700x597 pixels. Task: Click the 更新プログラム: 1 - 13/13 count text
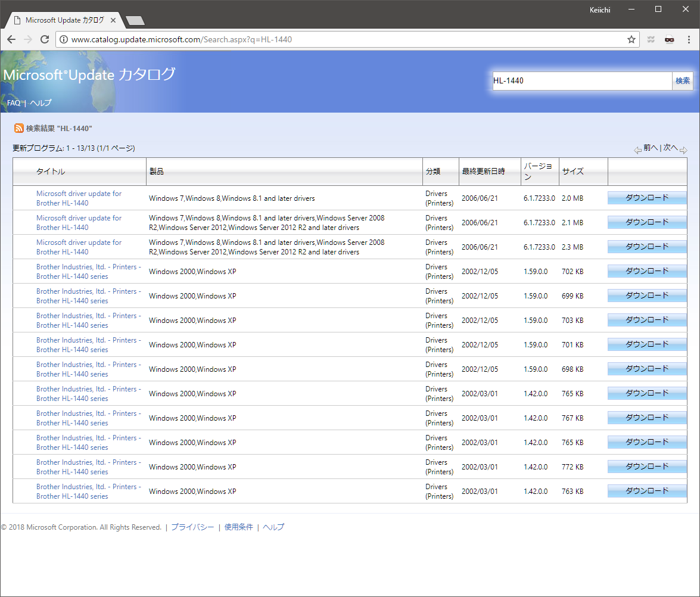[74, 148]
